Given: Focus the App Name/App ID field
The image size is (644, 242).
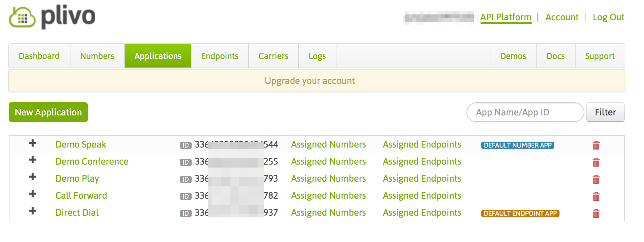Looking at the screenshot, I should pyautogui.click(x=525, y=112).
